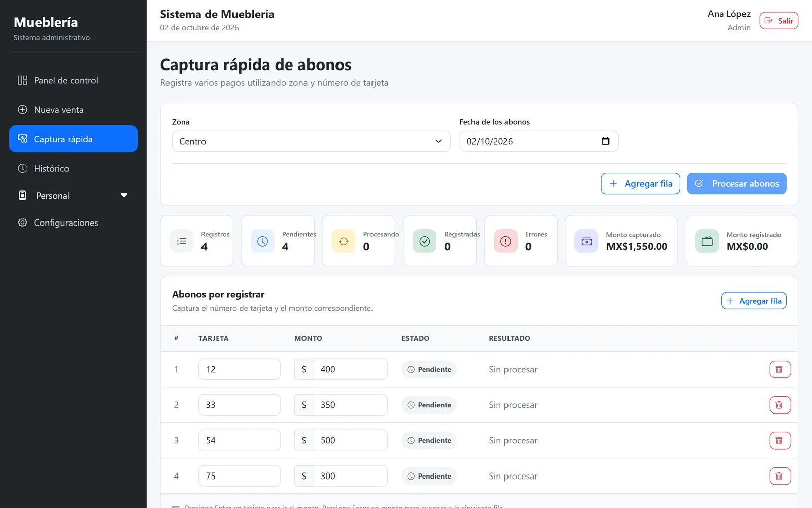Image resolution: width=812 pixels, height=508 pixels.
Task: Go to Nueva venta
Action: [x=73, y=110]
